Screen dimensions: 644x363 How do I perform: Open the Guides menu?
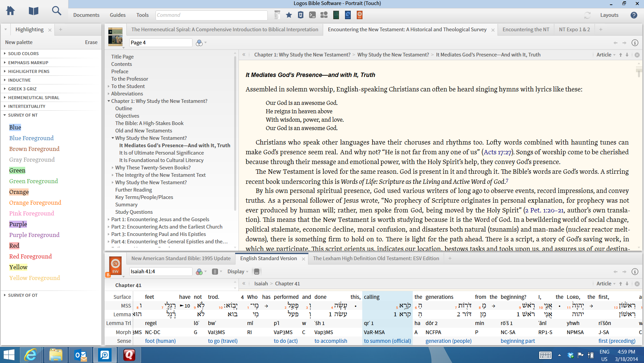click(x=118, y=15)
